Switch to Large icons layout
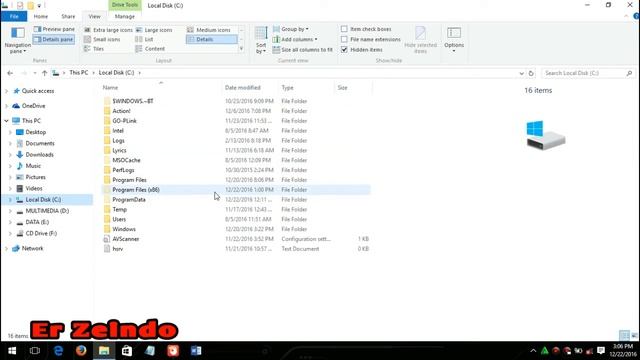 point(154,30)
